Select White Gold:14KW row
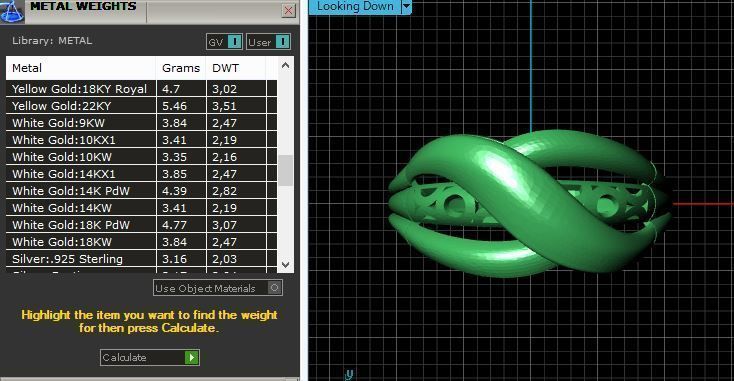The width and height of the screenshot is (734, 381). tap(141, 208)
